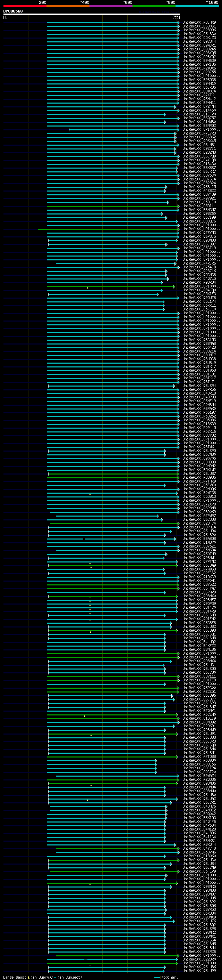The image size is (222, 980).
Task: Select the UniRef100_Q6JSR4 label
Action: [x=199, y=386]
